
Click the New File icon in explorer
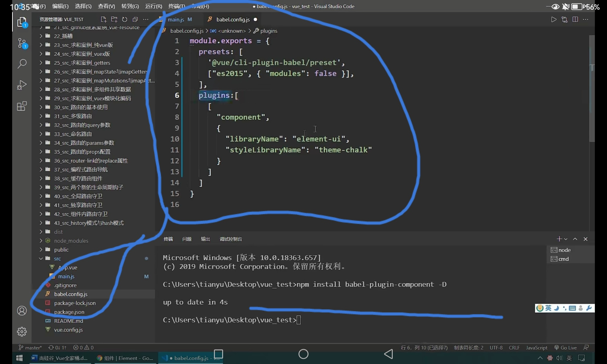coord(103,19)
